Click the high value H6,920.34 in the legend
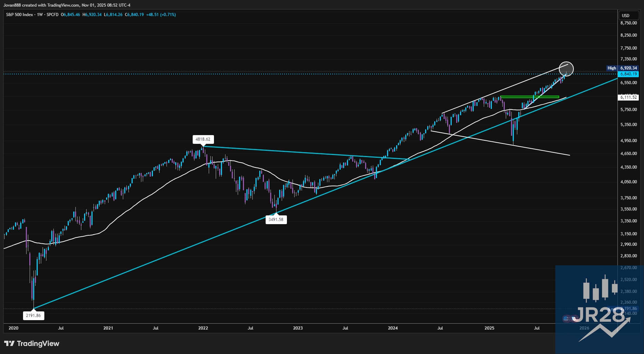The image size is (644, 354). pos(92,15)
